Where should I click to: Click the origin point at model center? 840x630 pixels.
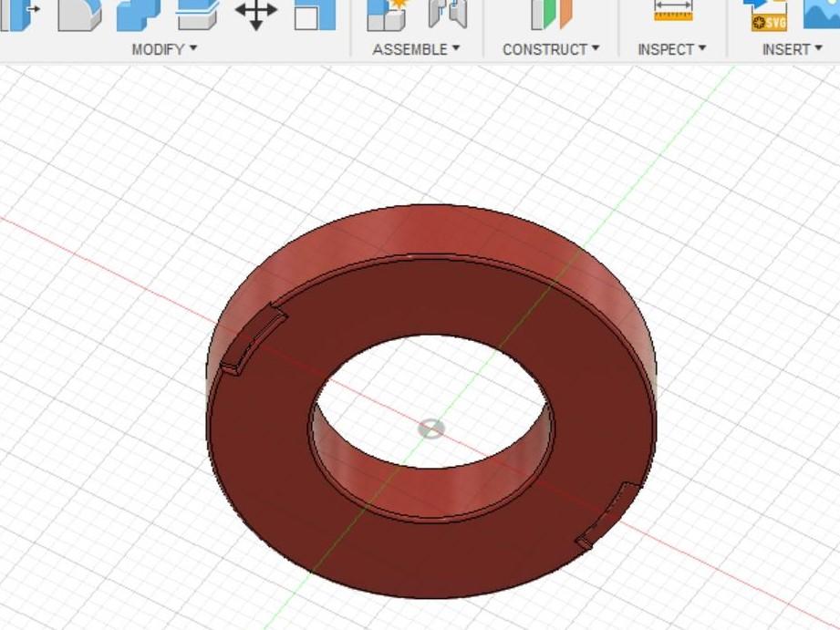pos(430,429)
